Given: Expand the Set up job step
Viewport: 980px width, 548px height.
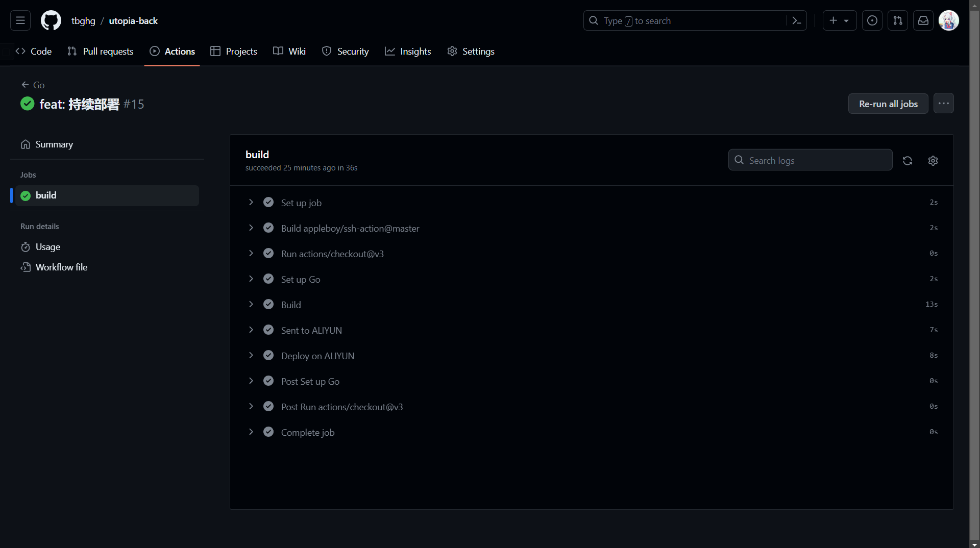Looking at the screenshot, I should pyautogui.click(x=301, y=203).
